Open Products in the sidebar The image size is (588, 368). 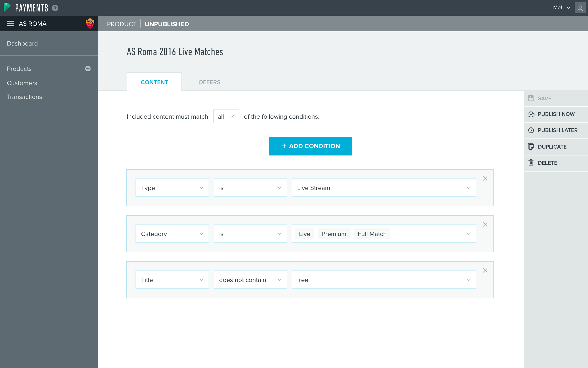(x=19, y=69)
